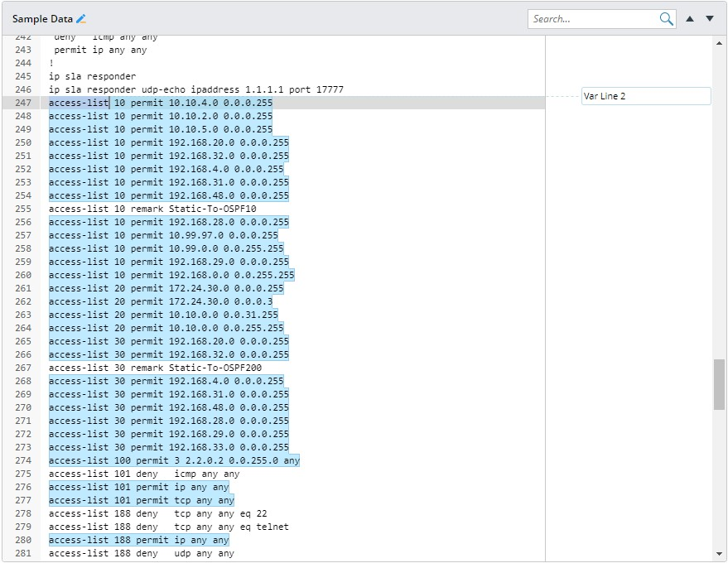Click the remark Static-To-OSPF10 line
The image size is (728, 568).
(152, 209)
